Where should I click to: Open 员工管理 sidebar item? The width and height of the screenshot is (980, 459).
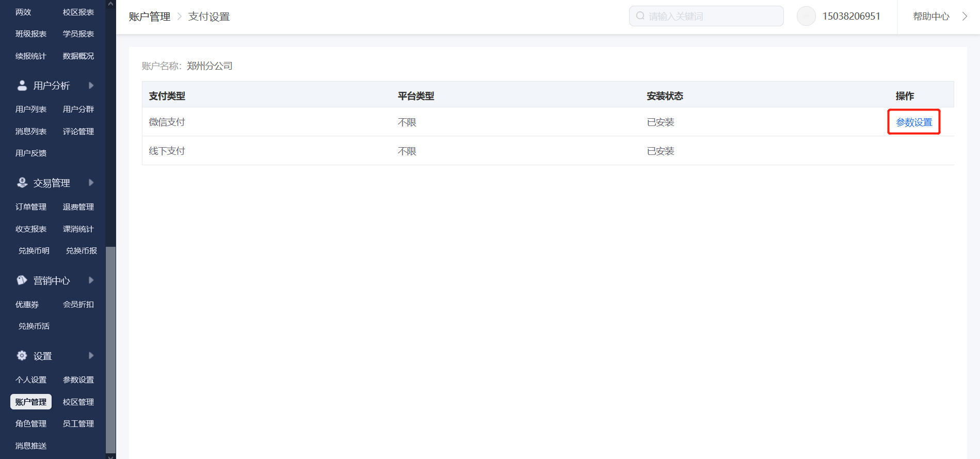pyautogui.click(x=78, y=424)
